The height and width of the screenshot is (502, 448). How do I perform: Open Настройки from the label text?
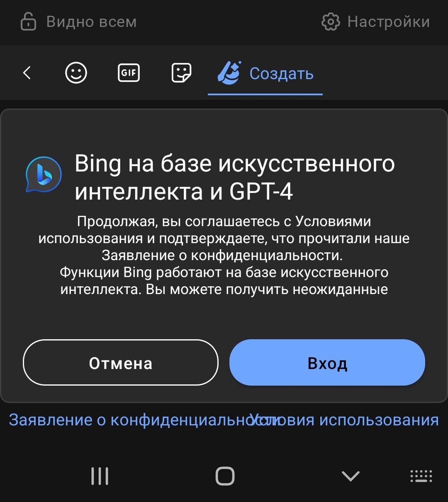click(389, 22)
